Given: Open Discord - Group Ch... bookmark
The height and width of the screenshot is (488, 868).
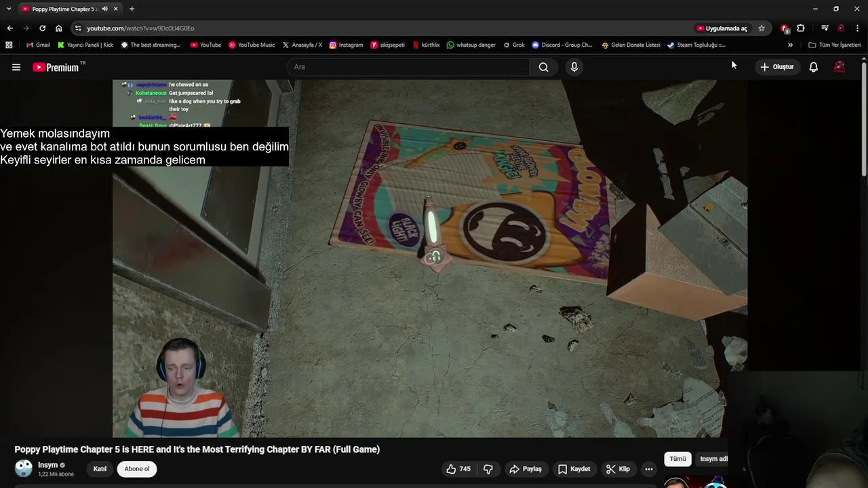Looking at the screenshot, I should click(562, 45).
